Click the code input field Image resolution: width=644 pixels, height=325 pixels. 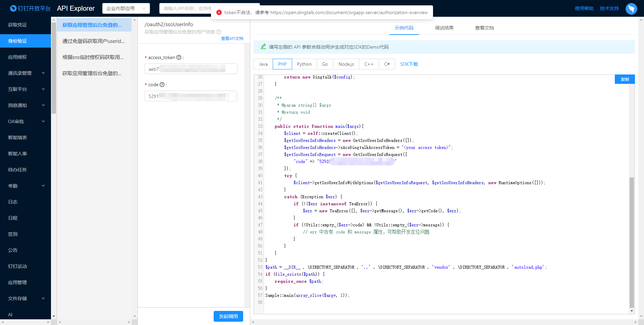pyautogui.click(x=191, y=96)
